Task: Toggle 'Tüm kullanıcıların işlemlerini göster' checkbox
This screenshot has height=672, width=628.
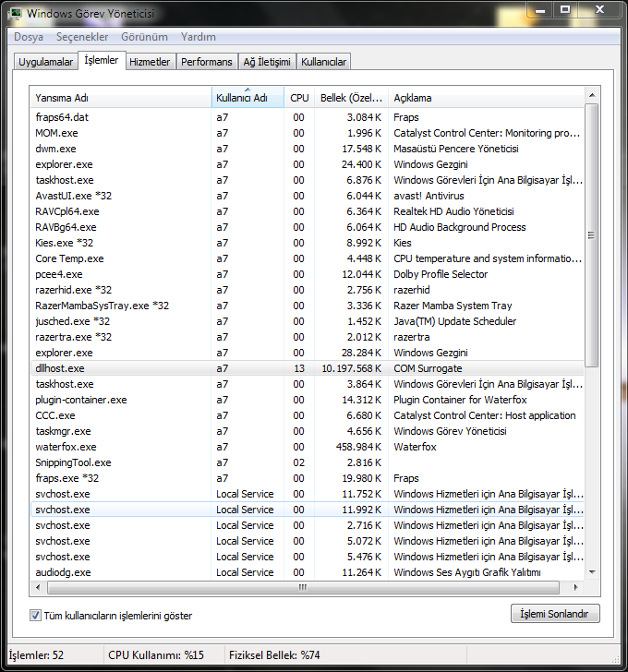Action: click(x=35, y=616)
